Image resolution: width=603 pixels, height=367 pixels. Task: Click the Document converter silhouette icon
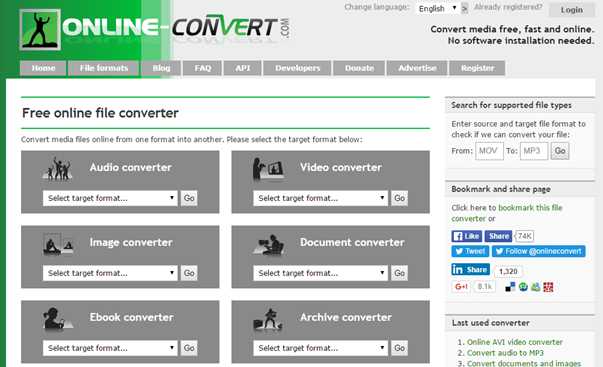(x=269, y=244)
